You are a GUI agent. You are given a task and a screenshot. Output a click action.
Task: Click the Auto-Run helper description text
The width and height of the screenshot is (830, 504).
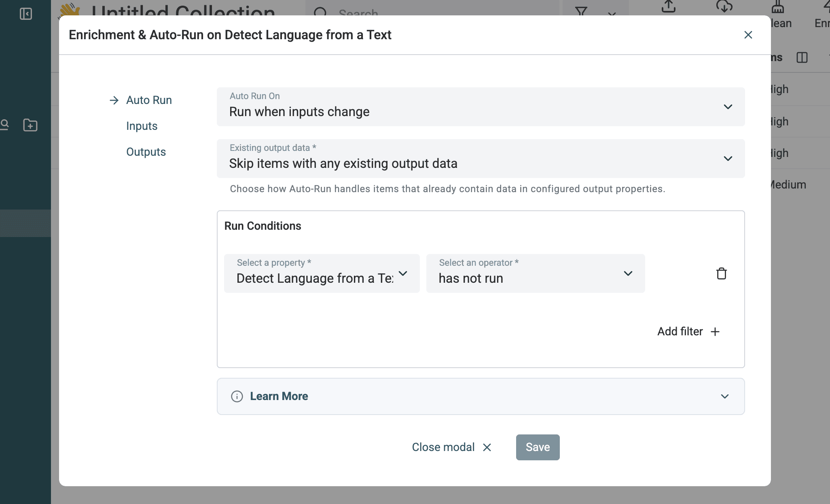point(447,189)
